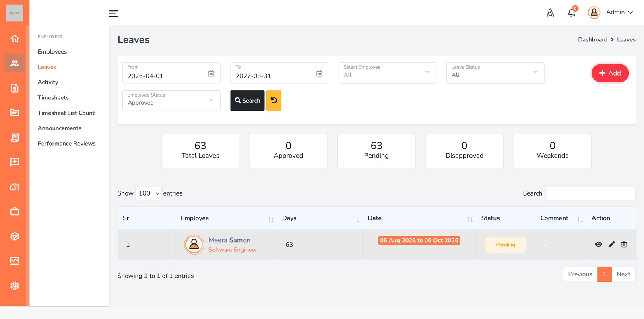Image resolution: width=644 pixels, height=319 pixels.
Task: Click the folder files sidebar icon
Action: [x=14, y=113]
